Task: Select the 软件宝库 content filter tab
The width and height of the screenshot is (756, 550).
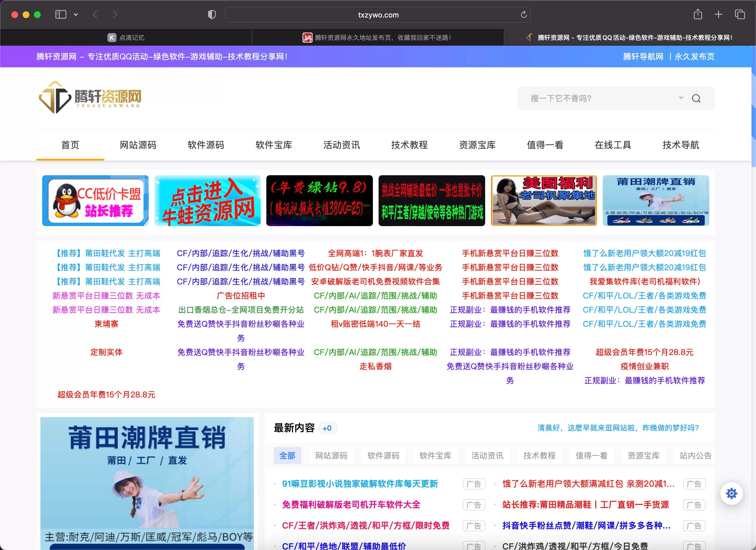Action: click(435, 455)
